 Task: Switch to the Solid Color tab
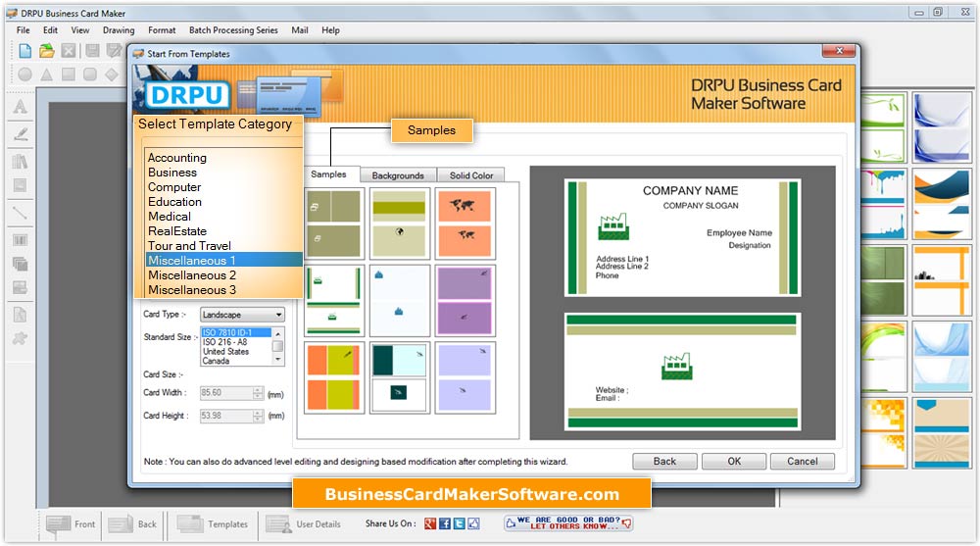(471, 175)
